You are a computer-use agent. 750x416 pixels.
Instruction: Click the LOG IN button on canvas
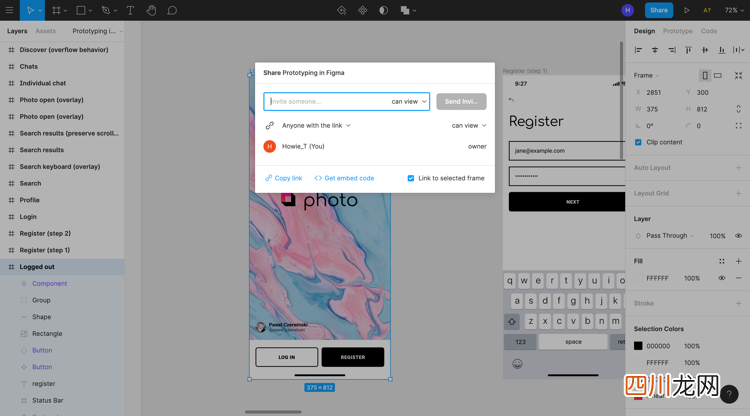[x=287, y=357]
